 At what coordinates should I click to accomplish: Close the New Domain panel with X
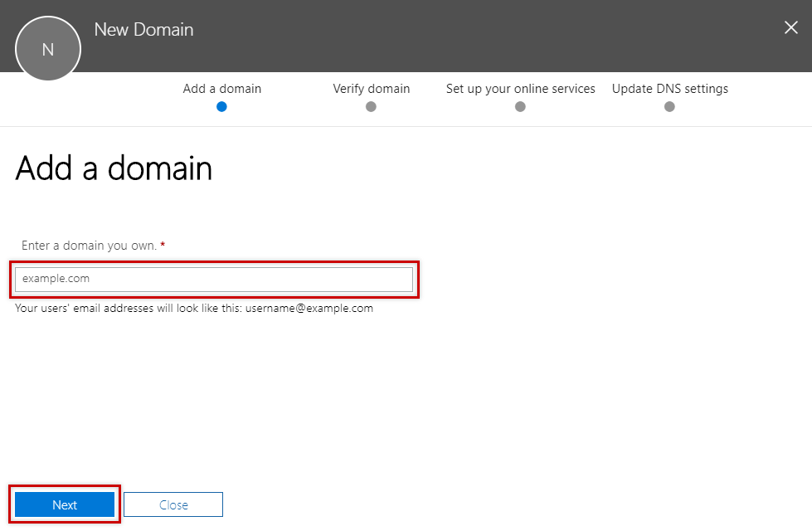coord(790,28)
